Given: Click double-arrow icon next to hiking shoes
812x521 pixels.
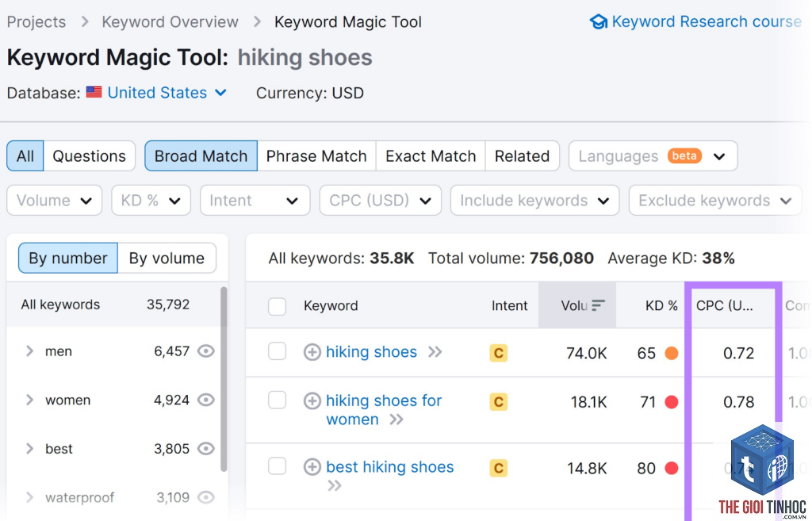Looking at the screenshot, I should (x=435, y=352).
